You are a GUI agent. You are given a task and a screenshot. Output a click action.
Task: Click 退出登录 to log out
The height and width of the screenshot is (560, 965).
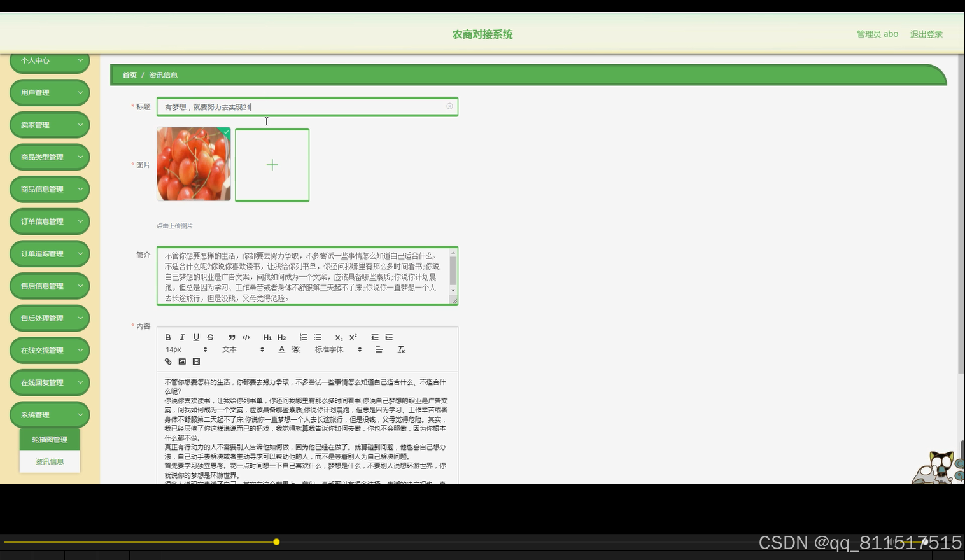pos(926,34)
